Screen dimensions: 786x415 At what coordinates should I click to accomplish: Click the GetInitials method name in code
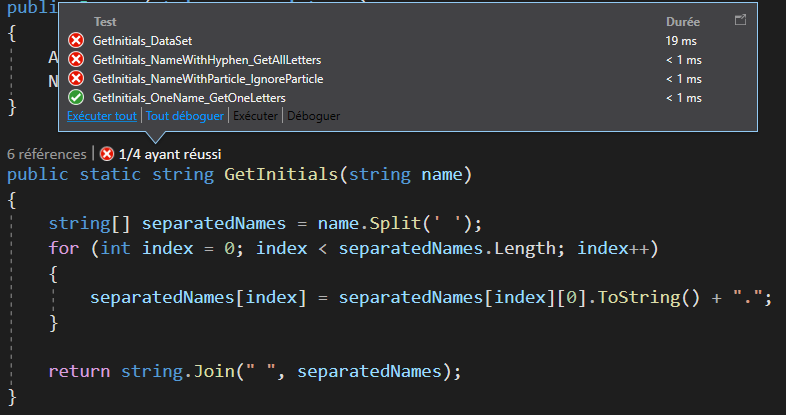tap(281, 174)
